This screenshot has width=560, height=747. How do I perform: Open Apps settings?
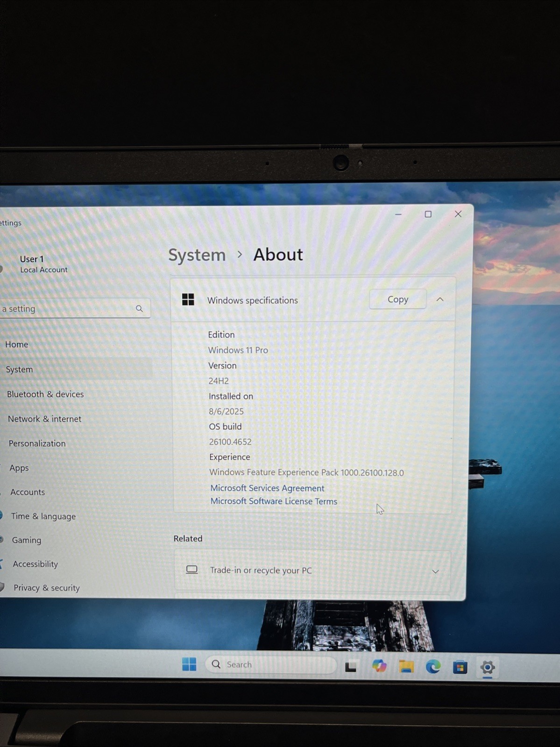click(19, 468)
